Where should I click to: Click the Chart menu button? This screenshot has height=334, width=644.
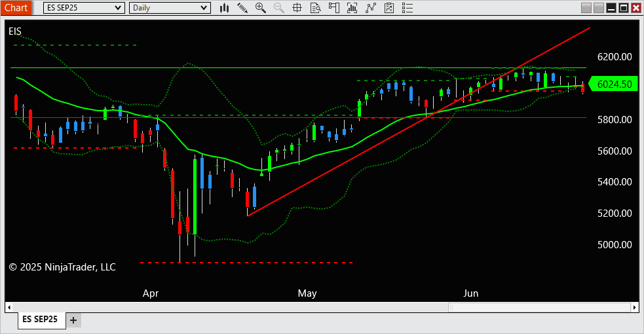point(16,8)
